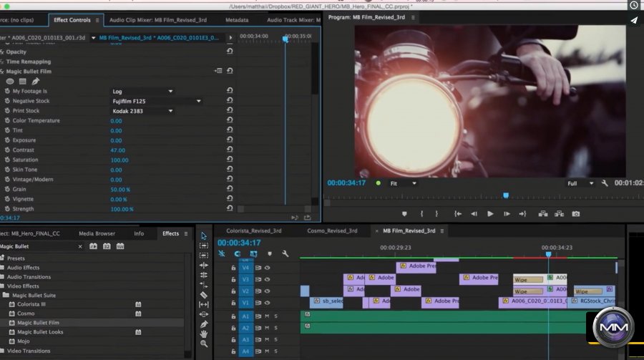Step forward one frame
The width and height of the screenshot is (644, 360).
pos(507,214)
